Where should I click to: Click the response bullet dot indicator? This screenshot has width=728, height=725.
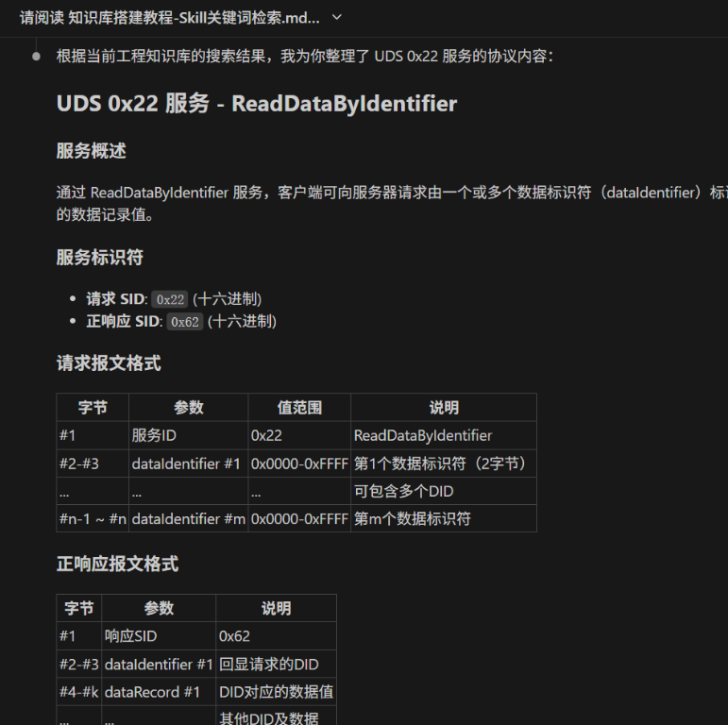36,57
